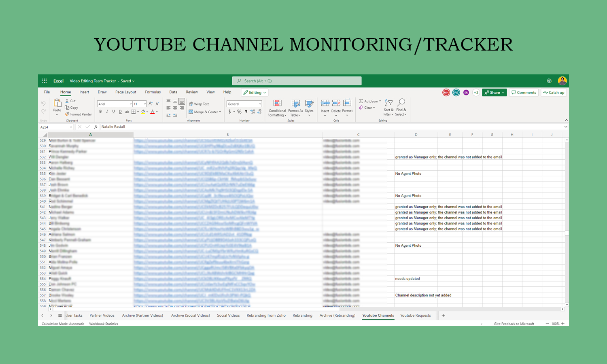Viewport: 607px width, 364px height.
Task: Align text to the right
Action: tap(182, 108)
